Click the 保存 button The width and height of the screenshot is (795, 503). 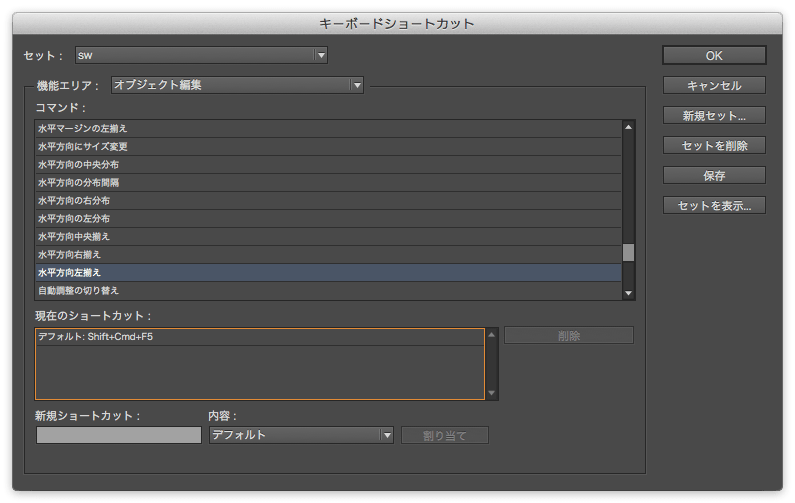pyautogui.click(x=714, y=175)
